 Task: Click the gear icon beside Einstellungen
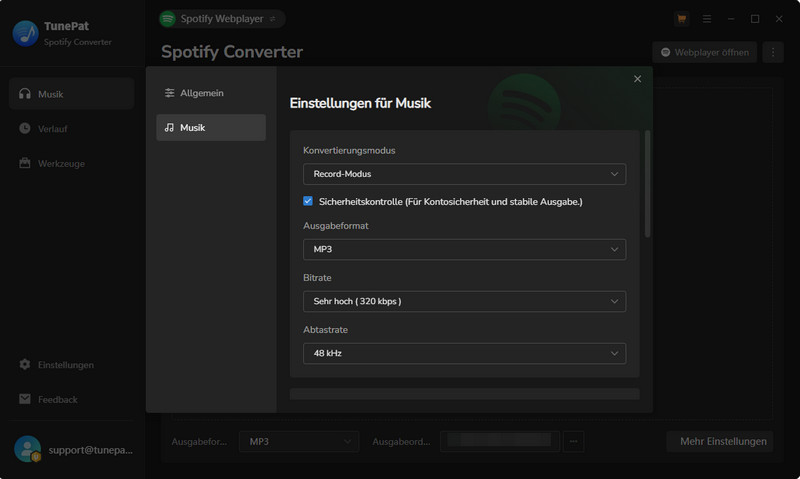[24, 364]
